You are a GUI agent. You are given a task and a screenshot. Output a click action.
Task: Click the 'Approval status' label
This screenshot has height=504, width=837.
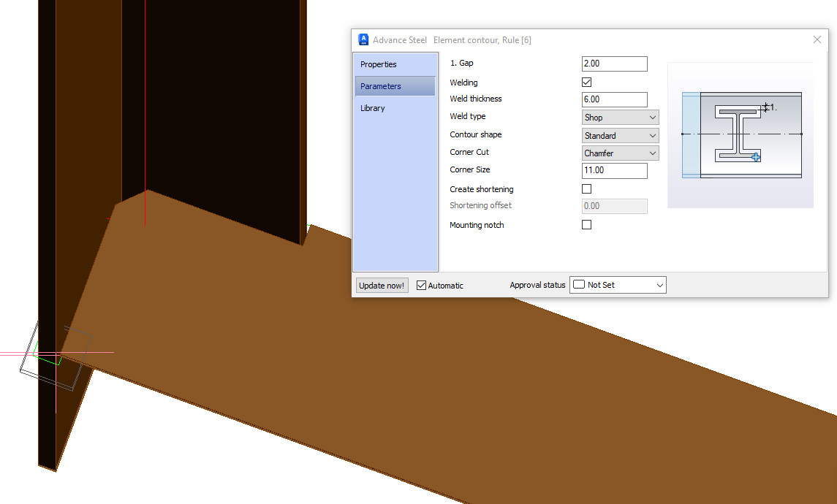(x=537, y=285)
